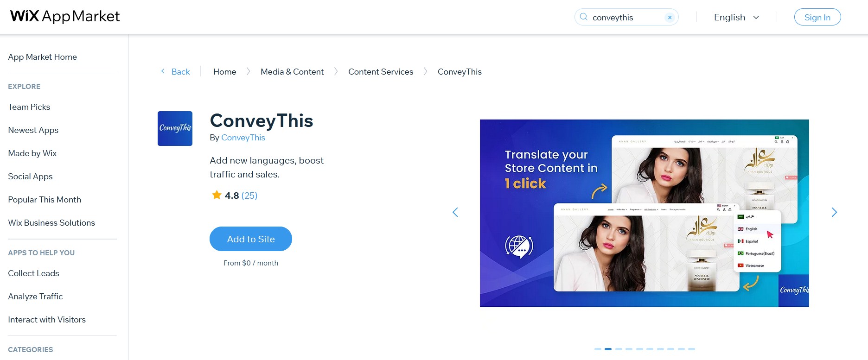The width and height of the screenshot is (868, 360).
Task: Click the search magnifier icon
Action: 584,17
